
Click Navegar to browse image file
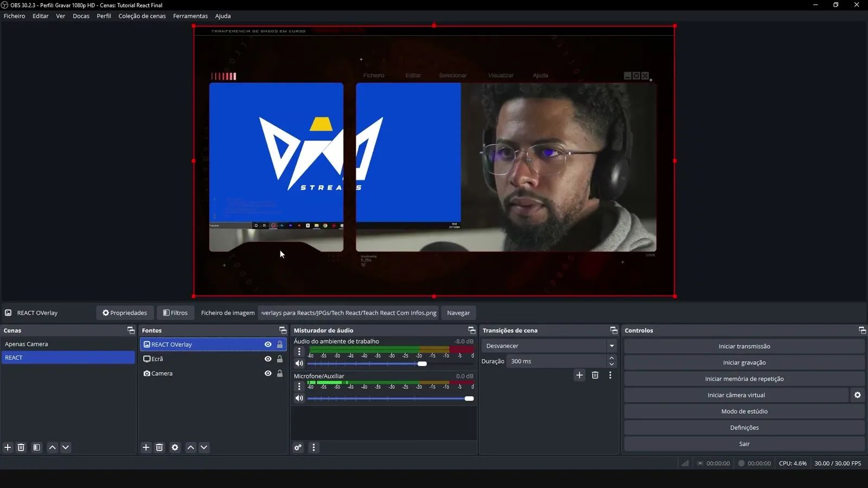(458, 313)
